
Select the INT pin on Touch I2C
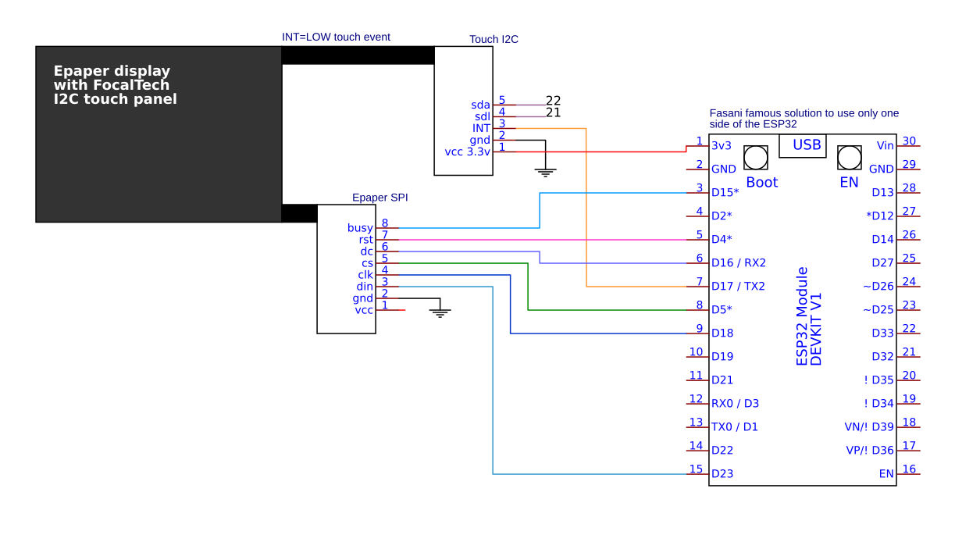(481, 128)
